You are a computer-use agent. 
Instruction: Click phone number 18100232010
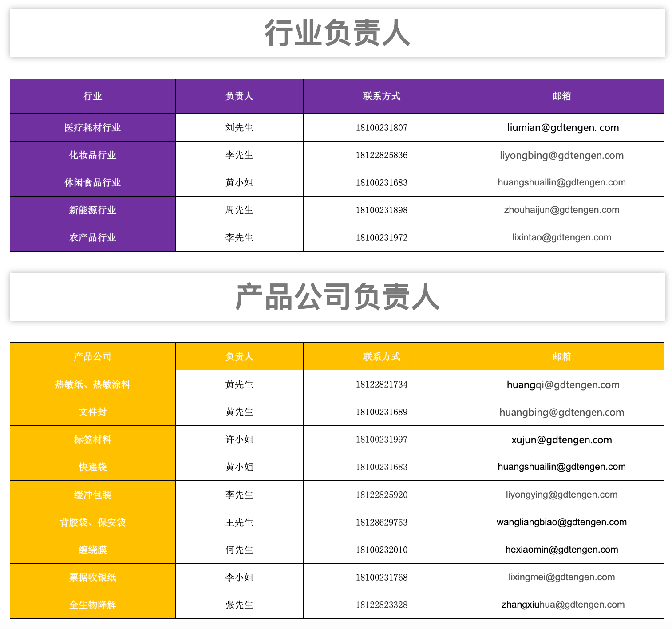click(382, 550)
